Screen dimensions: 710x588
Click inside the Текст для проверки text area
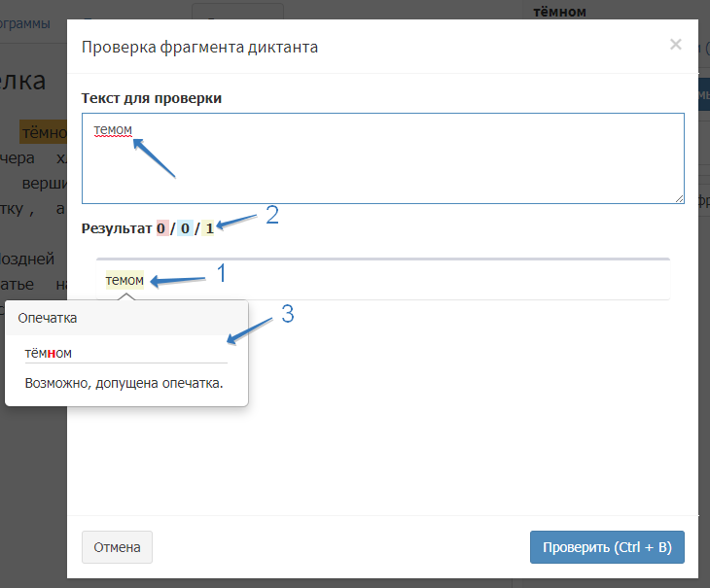pos(382,165)
